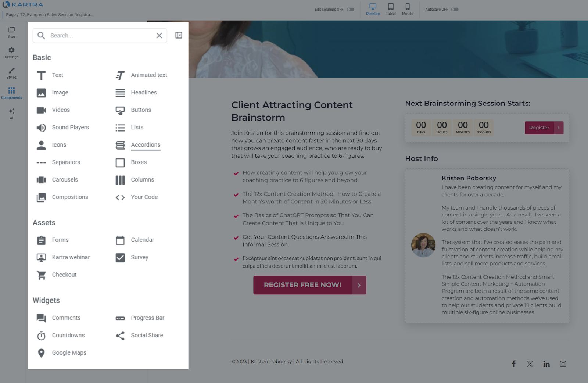Image resolution: width=588 pixels, height=383 pixels.
Task: Add a Columns component
Action: click(x=135, y=180)
